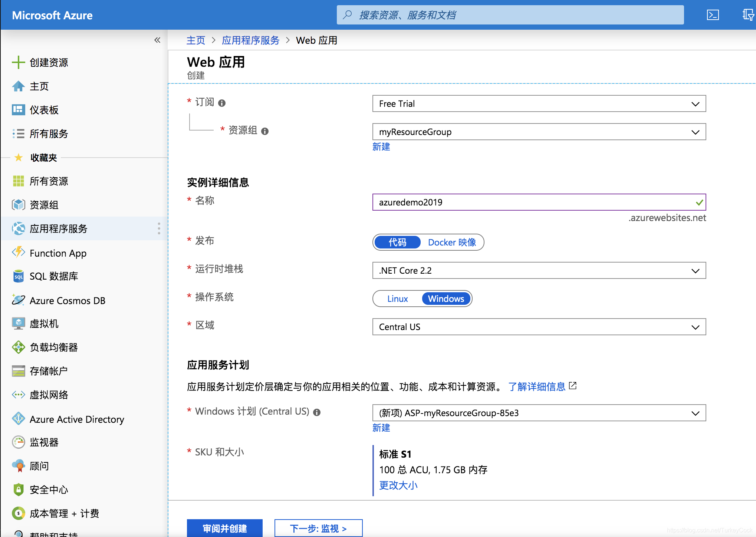Screen dimensions: 756x537
Task: Open 创建资源 in the sidebar
Action: click(49, 62)
